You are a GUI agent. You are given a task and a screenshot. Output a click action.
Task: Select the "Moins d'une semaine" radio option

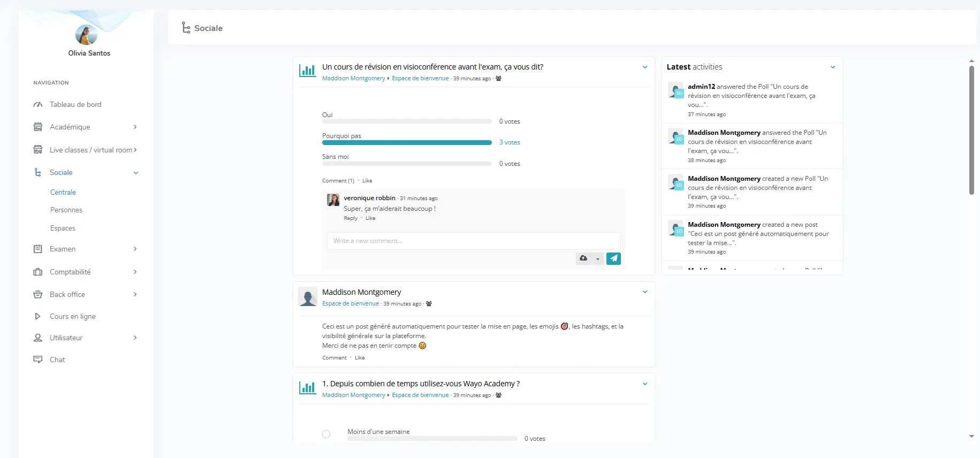(x=326, y=434)
